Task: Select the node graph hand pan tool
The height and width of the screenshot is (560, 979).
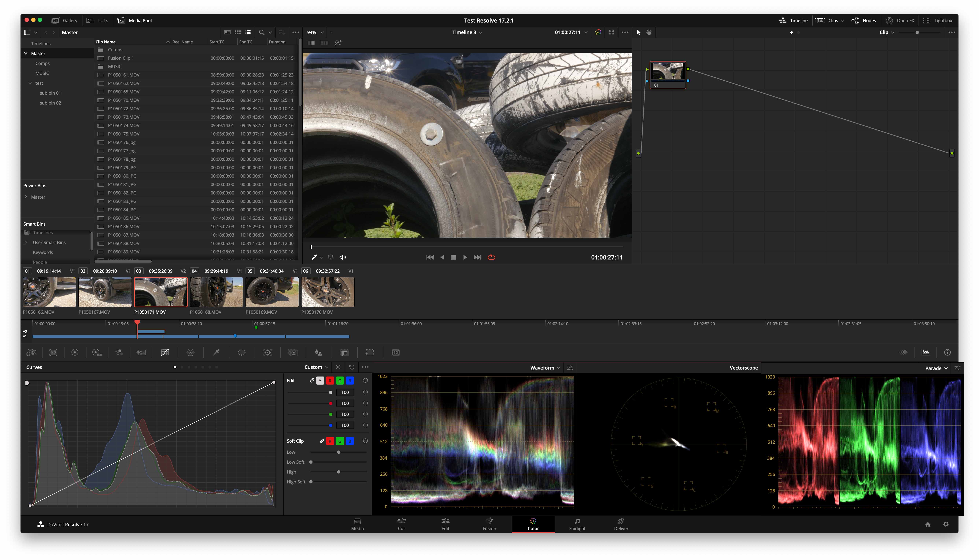Action: pyautogui.click(x=649, y=32)
